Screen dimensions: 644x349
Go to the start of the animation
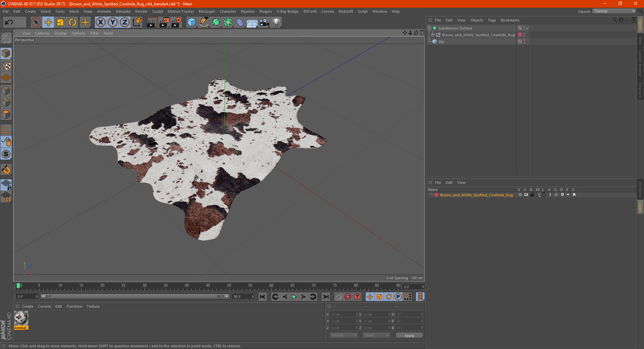click(263, 297)
